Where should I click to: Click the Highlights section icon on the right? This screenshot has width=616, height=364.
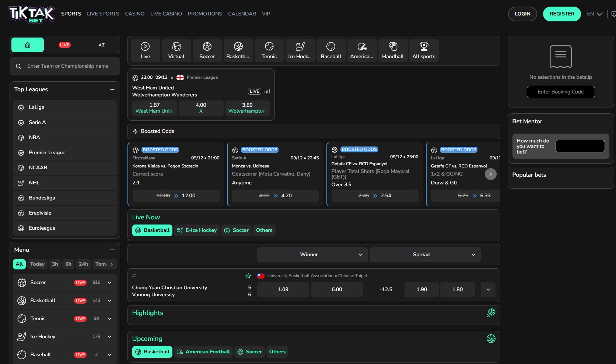pyautogui.click(x=491, y=313)
